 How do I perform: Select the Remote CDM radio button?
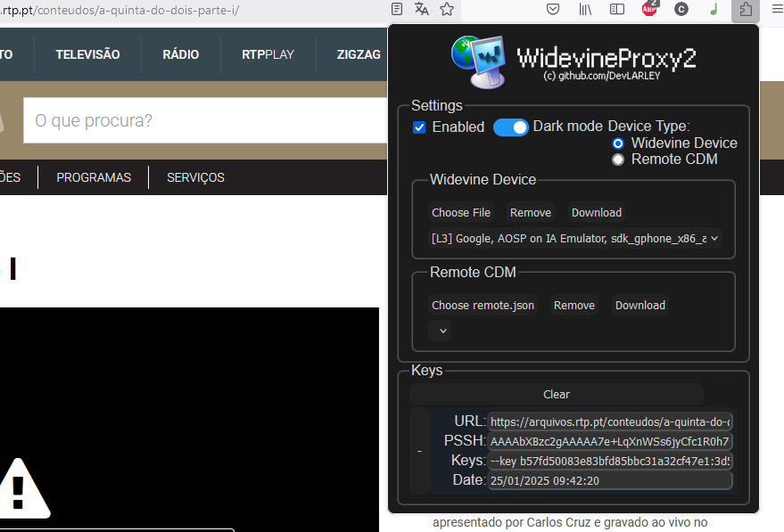click(x=618, y=160)
